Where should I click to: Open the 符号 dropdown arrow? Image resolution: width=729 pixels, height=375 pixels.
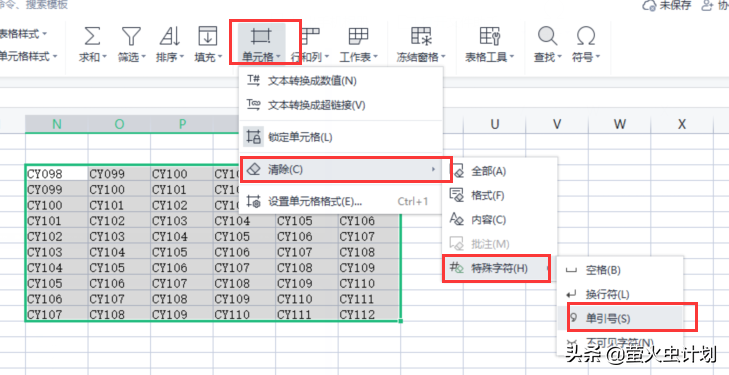point(597,57)
